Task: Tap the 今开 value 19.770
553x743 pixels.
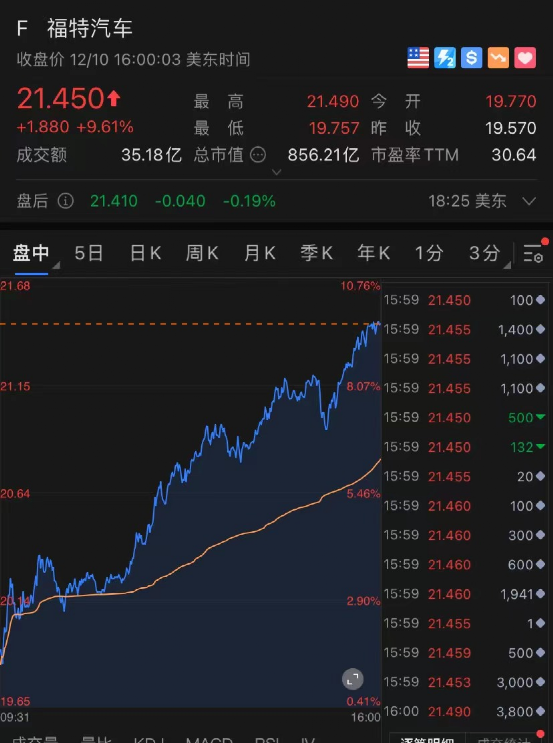Action: click(x=511, y=101)
